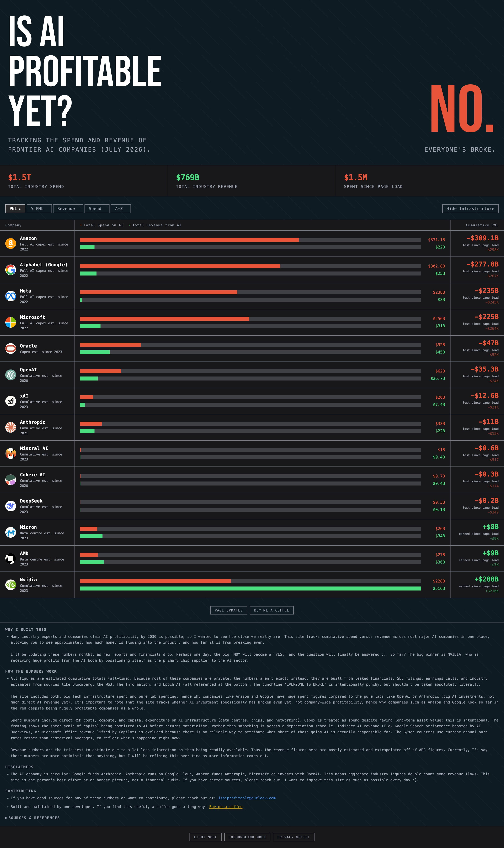Click the Anthropic logo icon

pos(10,427)
